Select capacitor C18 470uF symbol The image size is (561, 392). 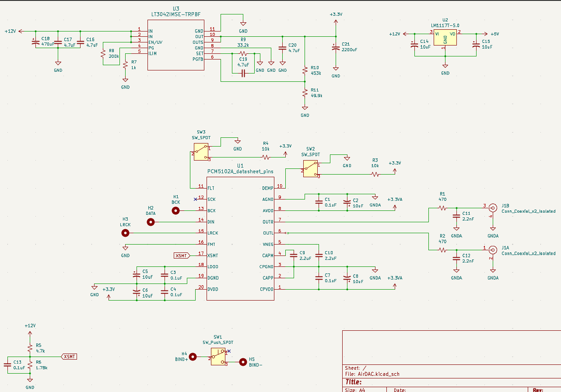35,42
